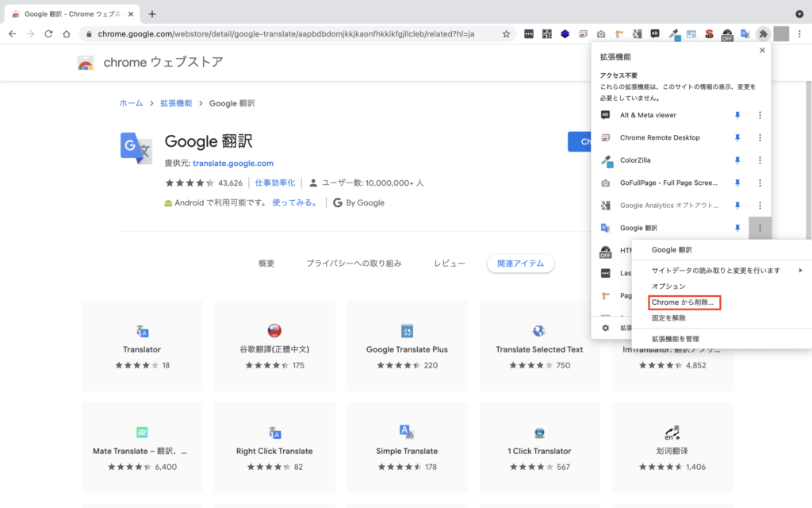Open the 划词翻译 extension card
812x508 pixels.
pos(672,448)
